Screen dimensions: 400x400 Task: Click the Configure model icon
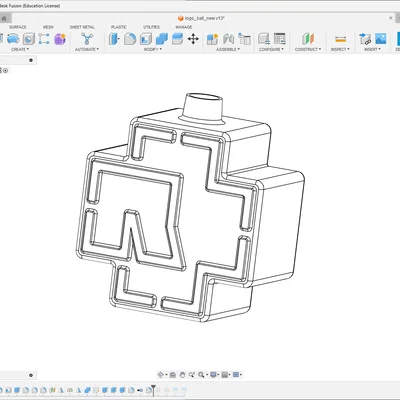[x=264, y=39]
